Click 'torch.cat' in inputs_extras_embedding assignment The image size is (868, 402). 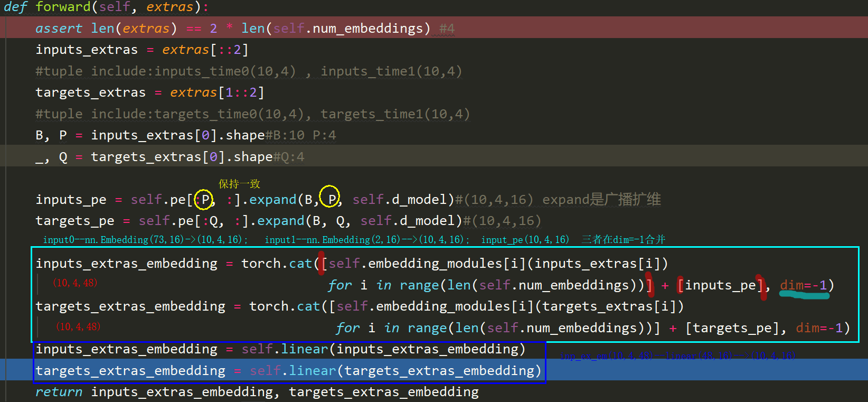(277, 264)
